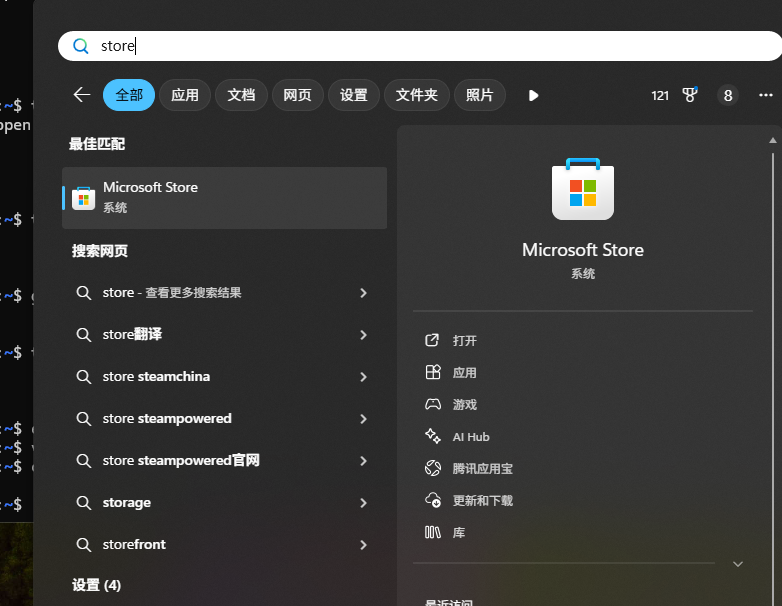Open Microsoft Store best match result
The width and height of the screenshot is (782, 606).
pos(224,198)
